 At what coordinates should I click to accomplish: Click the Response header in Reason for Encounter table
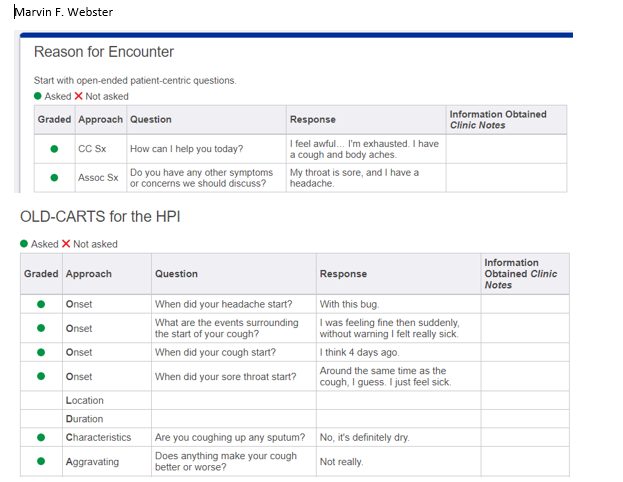pyautogui.click(x=313, y=120)
